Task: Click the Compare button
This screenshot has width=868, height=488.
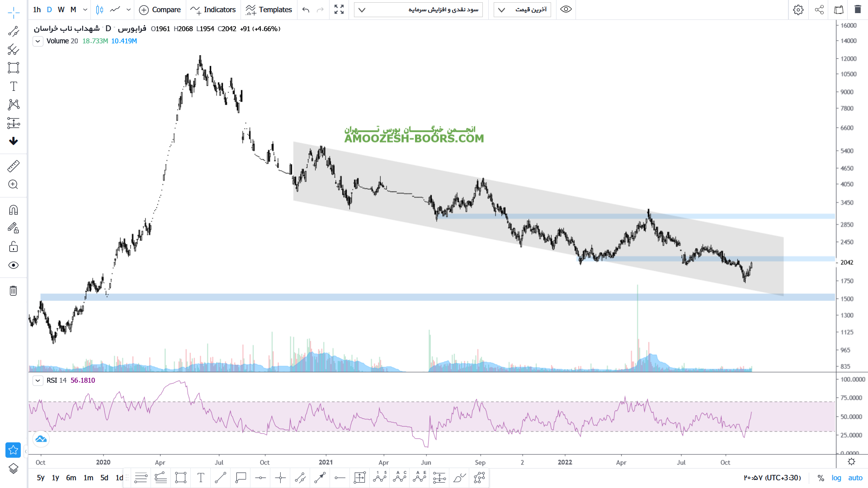Action: pyautogui.click(x=160, y=9)
